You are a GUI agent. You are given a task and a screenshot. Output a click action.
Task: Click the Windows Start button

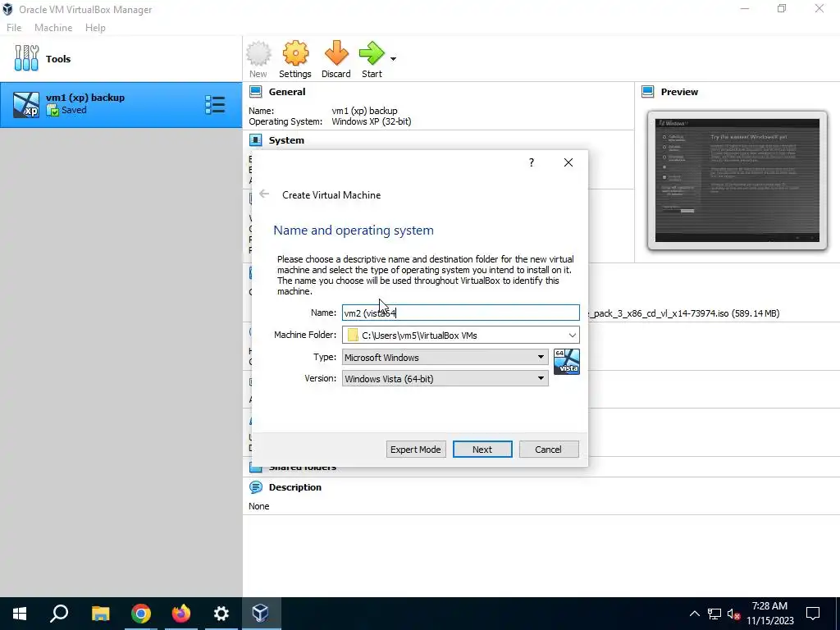[20, 614]
